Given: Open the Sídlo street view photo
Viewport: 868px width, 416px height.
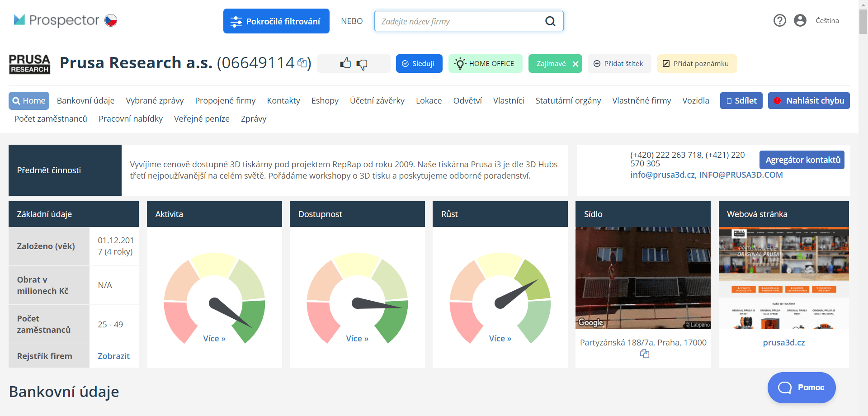Looking at the screenshot, I should tap(643, 278).
